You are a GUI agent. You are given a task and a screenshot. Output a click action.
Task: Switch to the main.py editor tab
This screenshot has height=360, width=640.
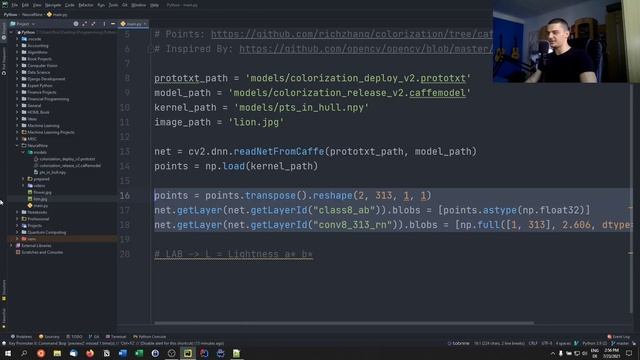click(133, 24)
